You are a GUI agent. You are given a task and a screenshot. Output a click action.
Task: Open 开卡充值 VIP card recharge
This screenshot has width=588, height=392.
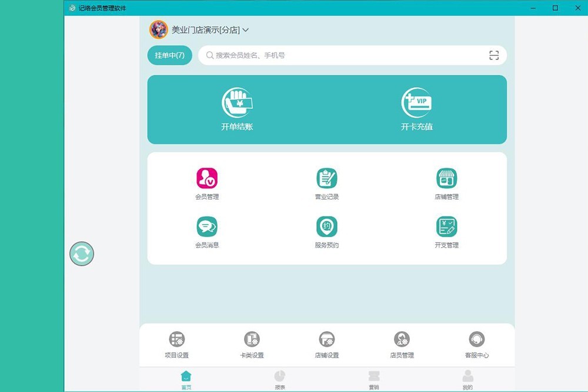pos(416,103)
